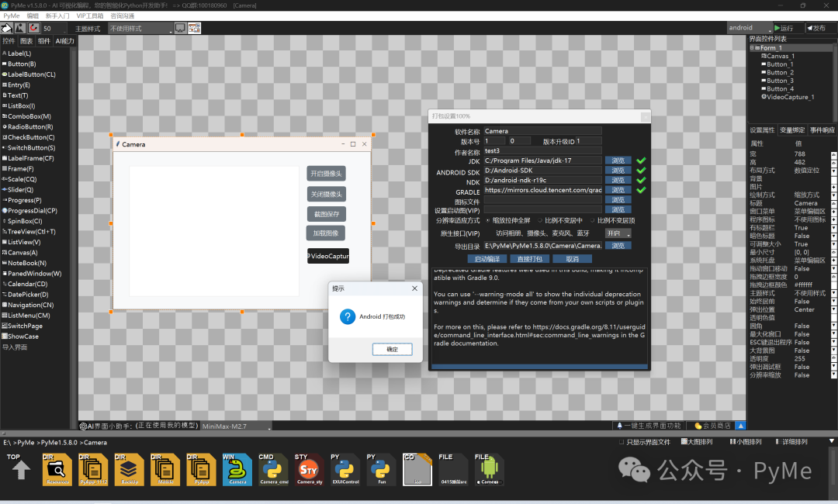Open the MiniMax-M2.7 model dropdown

coord(236,426)
